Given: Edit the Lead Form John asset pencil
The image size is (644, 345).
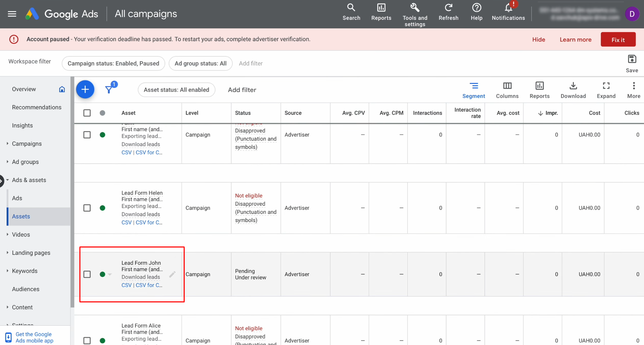Looking at the screenshot, I should pos(172,274).
